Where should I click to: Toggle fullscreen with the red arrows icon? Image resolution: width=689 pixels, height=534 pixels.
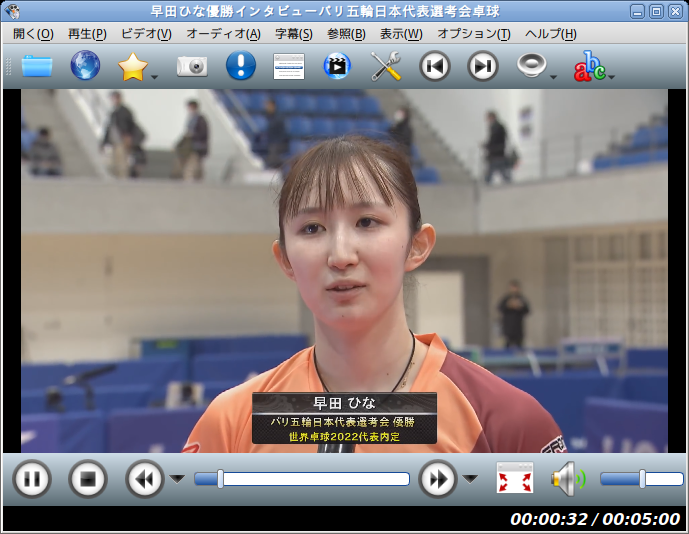[x=515, y=478]
